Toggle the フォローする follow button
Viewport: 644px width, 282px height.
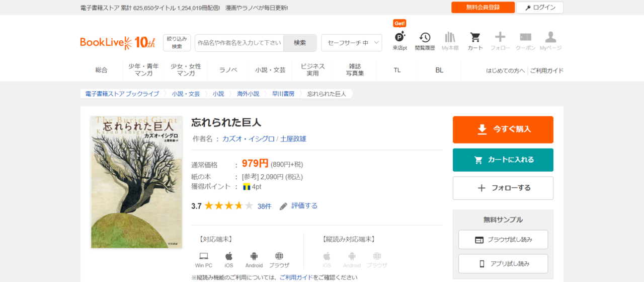503,188
